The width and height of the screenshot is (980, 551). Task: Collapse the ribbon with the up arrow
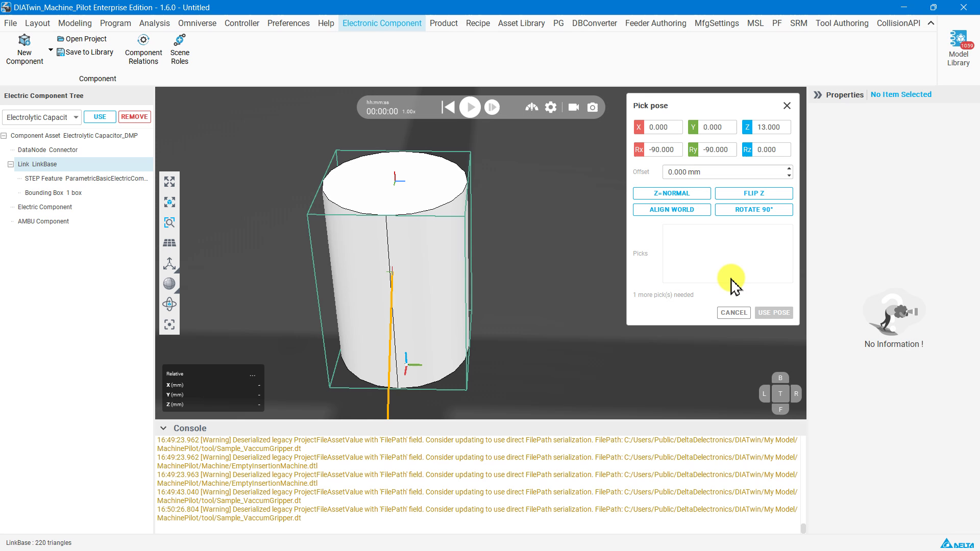931,23
